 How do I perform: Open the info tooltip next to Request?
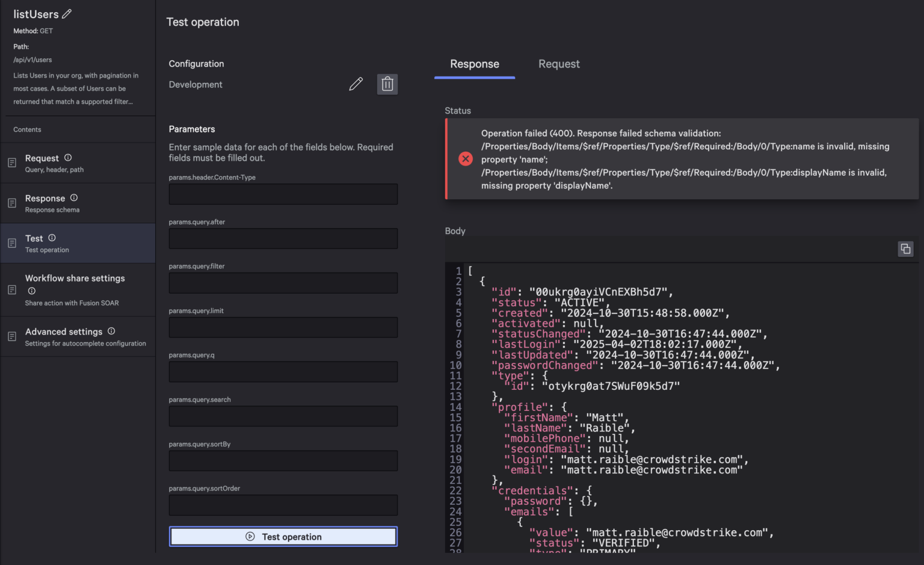[x=67, y=157]
